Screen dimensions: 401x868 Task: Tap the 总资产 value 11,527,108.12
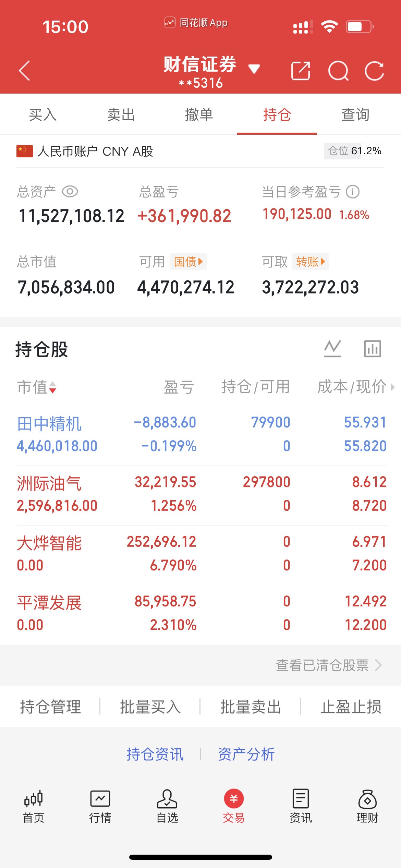click(71, 216)
